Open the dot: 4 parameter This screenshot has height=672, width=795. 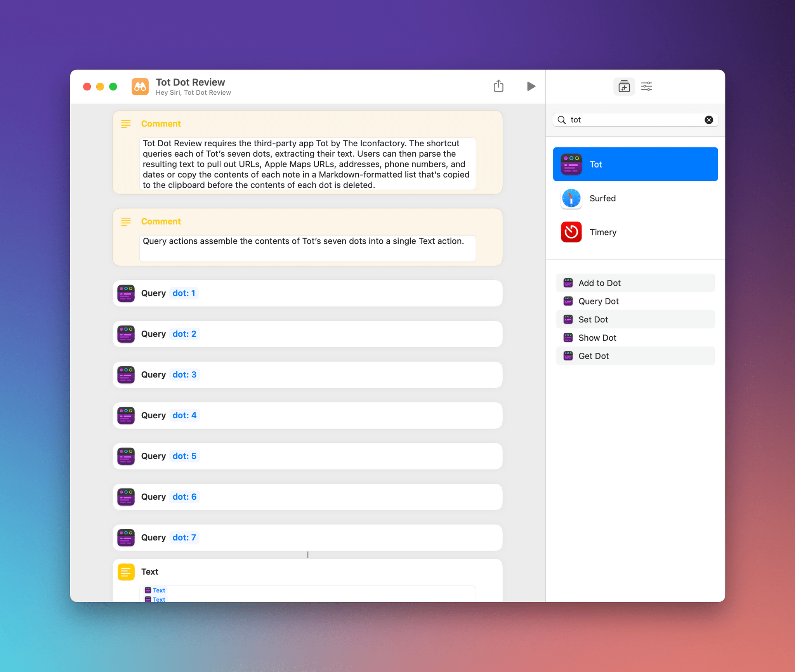click(x=184, y=416)
